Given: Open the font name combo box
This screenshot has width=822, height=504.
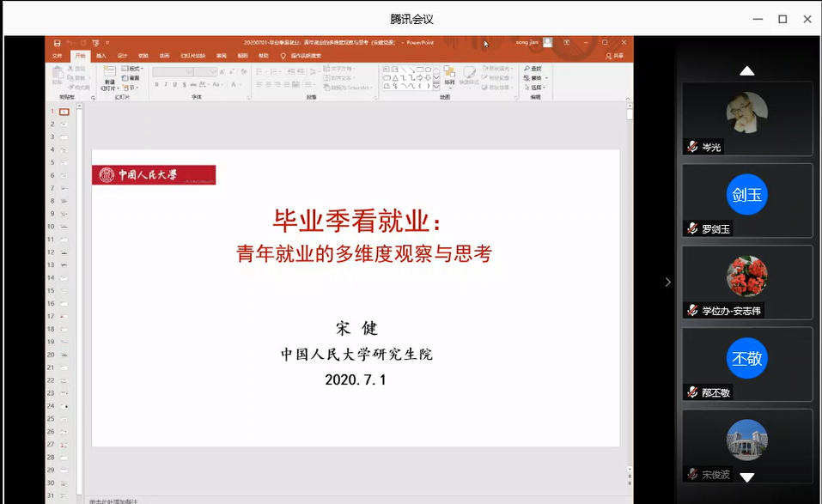Looking at the screenshot, I should click(x=173, y=72).
